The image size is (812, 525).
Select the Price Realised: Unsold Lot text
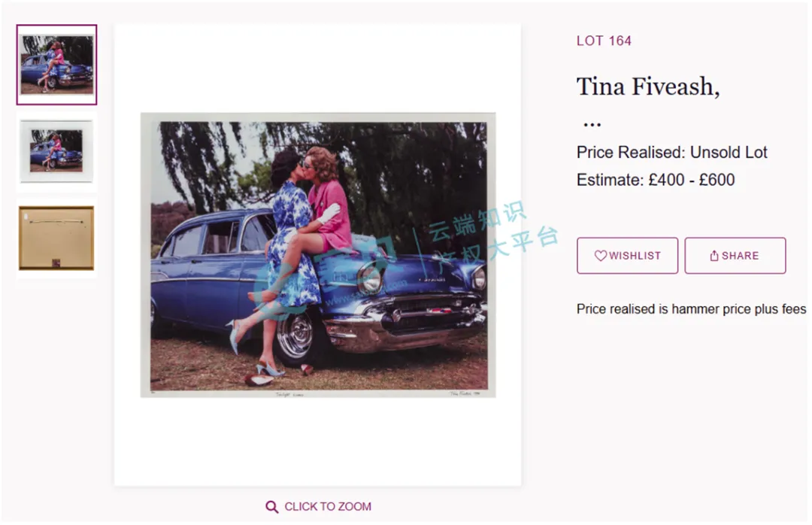tap(671, 152)
